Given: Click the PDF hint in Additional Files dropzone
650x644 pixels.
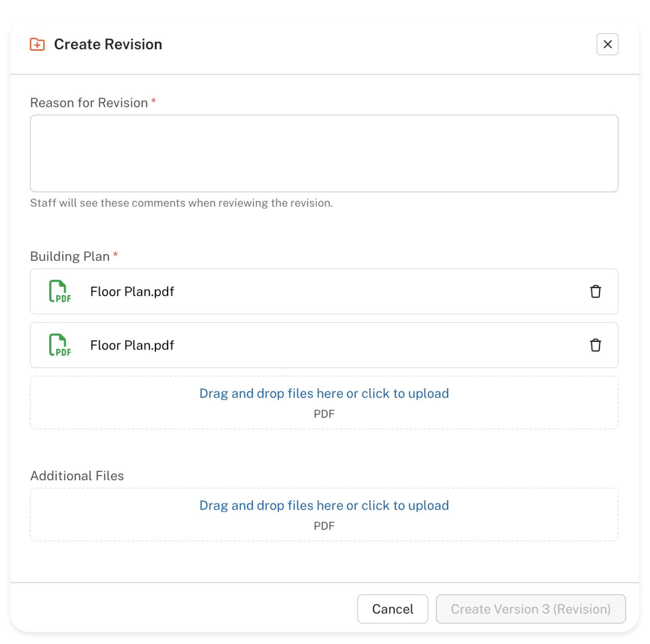Looking at the screenshot, I should (x=324, y=526).
